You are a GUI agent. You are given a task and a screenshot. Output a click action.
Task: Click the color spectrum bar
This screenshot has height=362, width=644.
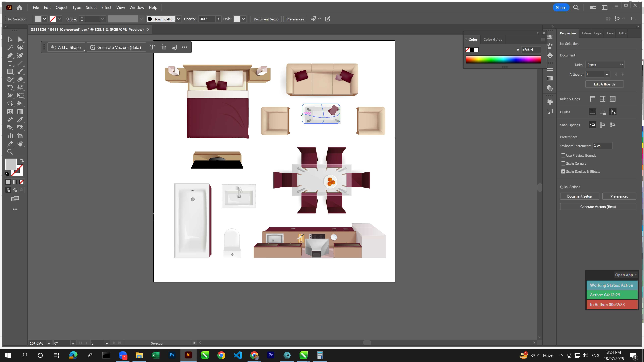pyautogui.click(x=503, y=59)
